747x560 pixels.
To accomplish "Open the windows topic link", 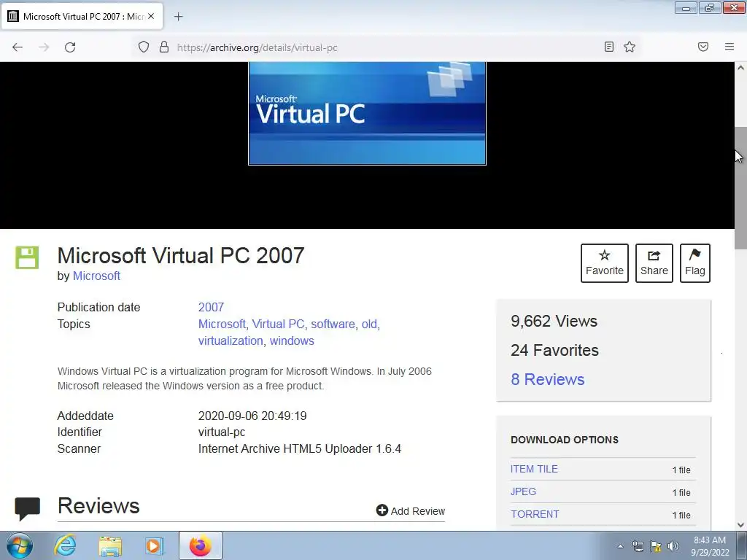I will [292, 341].
